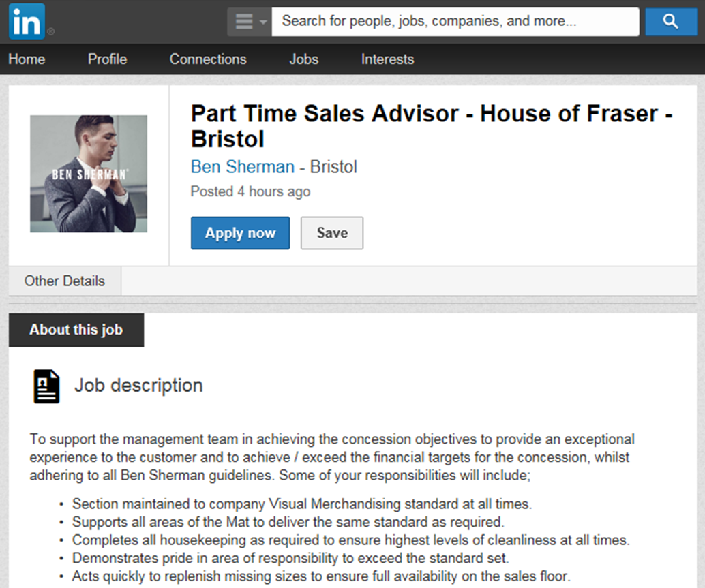The image size is (705, 588).
Task: Open the Ben Sherman company link
Action: tap(243, 167)
